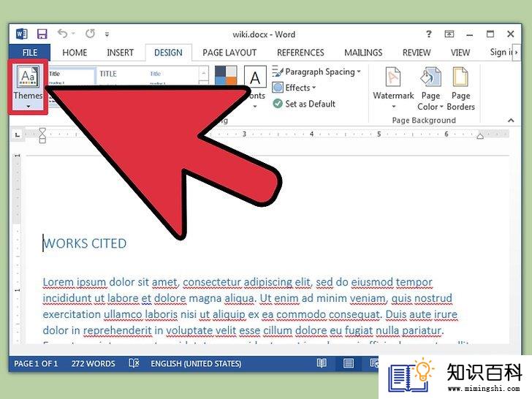Open the proofing errors icon in status bar
The height and width of the screenshot is (399, 532).
134,363
